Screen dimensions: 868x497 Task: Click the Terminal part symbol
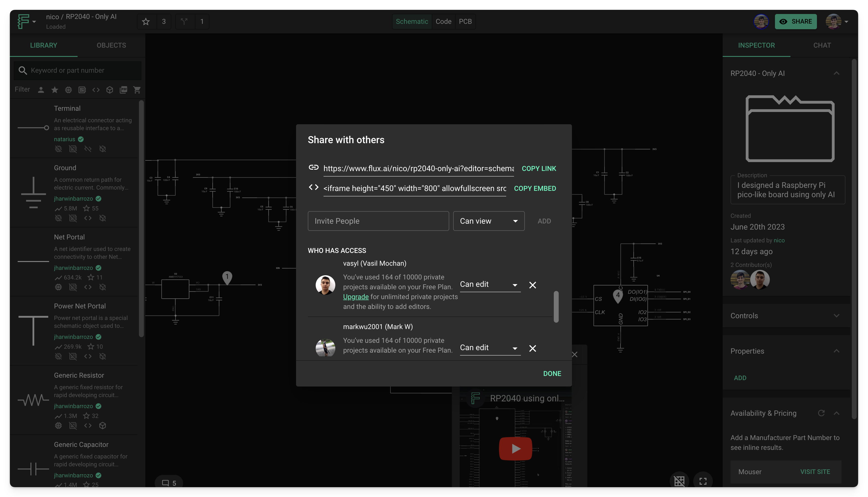click(33, 128)
